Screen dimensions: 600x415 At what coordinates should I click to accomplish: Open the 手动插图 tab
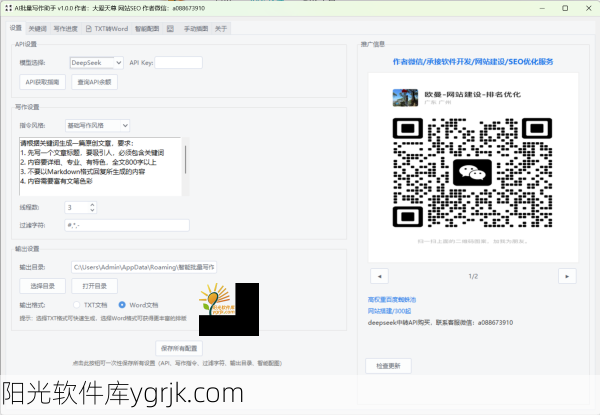pyautogui.click(x=196, y=29)
